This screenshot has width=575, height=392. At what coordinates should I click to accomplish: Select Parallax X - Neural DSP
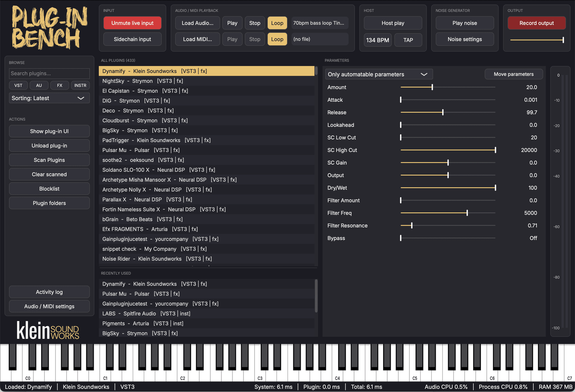[x=207, y=199]
